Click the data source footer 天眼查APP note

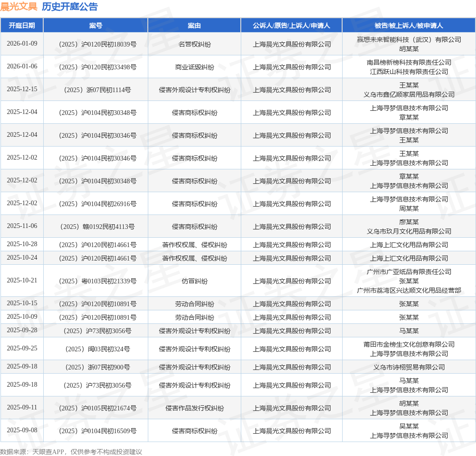[71, 452]
